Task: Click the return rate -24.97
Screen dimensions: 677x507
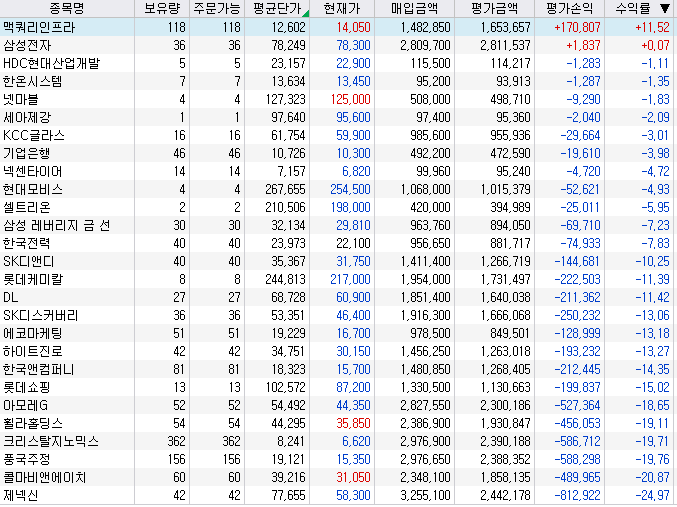Action: 652,495
